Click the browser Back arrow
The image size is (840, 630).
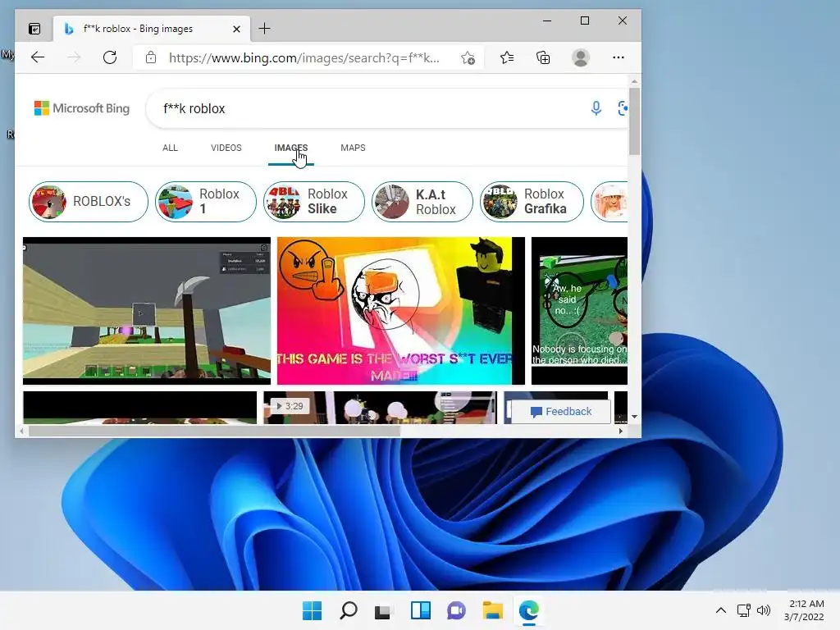tap(38, 57)
